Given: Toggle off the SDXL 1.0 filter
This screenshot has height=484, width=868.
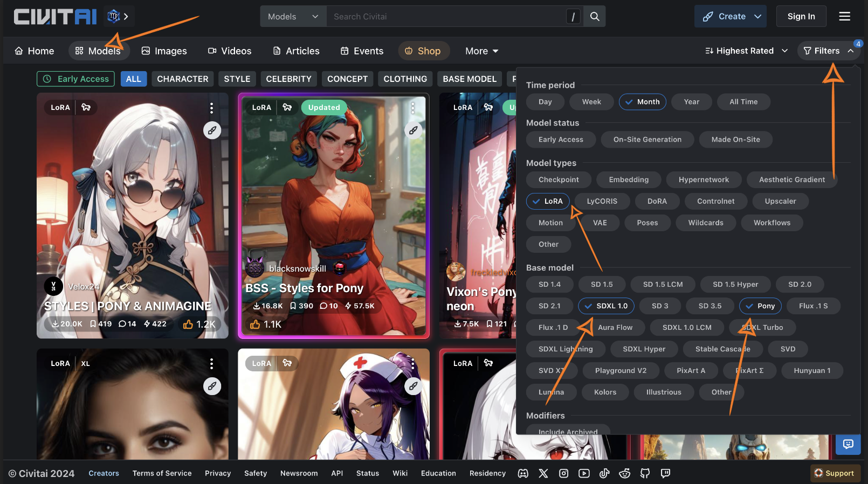Looking at the screenshot, I should [606, 306].
